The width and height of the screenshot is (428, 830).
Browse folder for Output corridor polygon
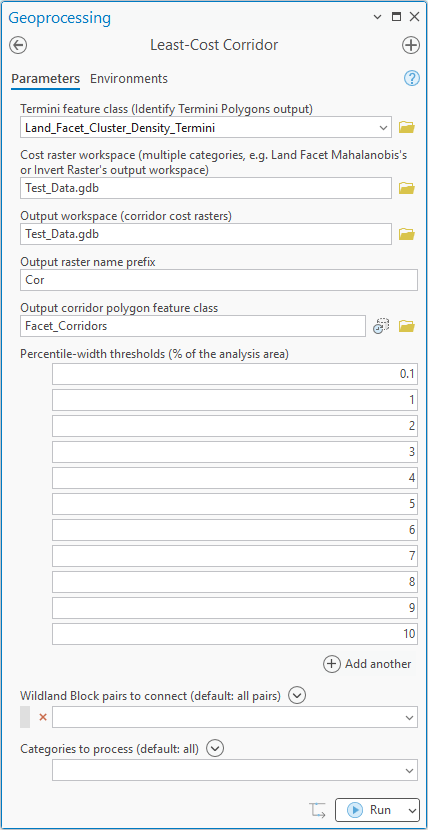(x=406, y=326)
